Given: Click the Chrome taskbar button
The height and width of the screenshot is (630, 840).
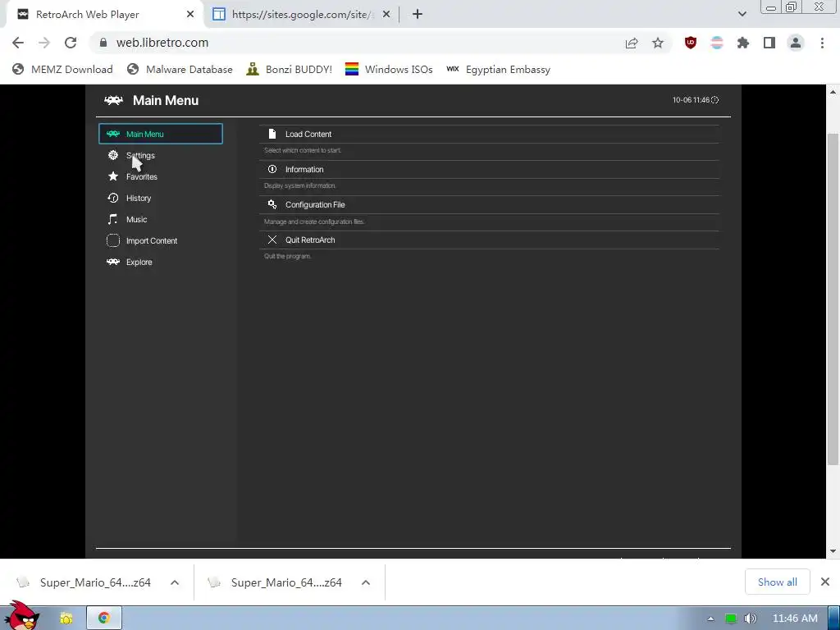Looking at the screenshot, I should click(x=104, y=619).
